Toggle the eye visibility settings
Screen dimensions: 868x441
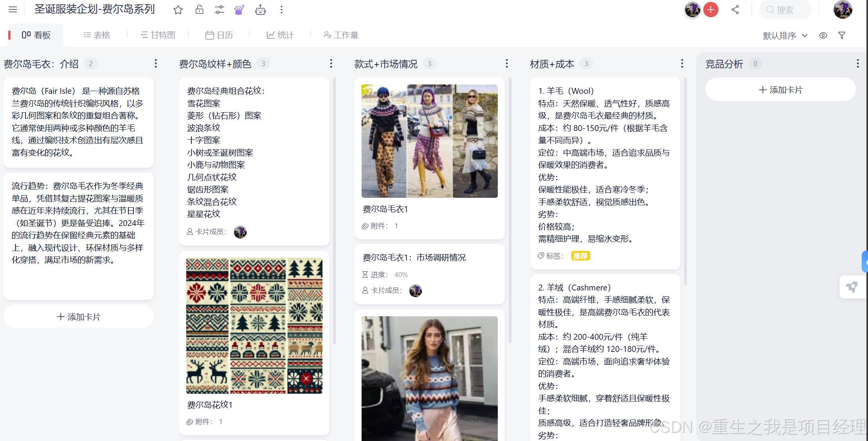click(823, 36)
